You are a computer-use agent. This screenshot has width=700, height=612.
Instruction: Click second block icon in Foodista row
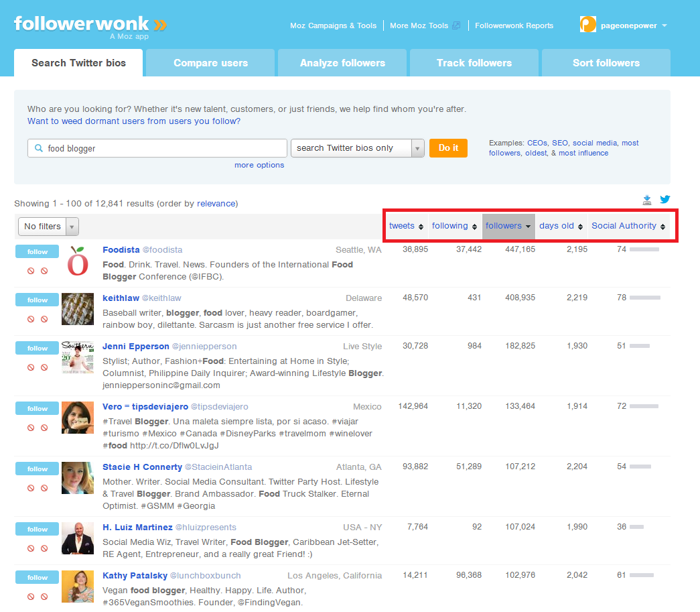click(44, 271)
